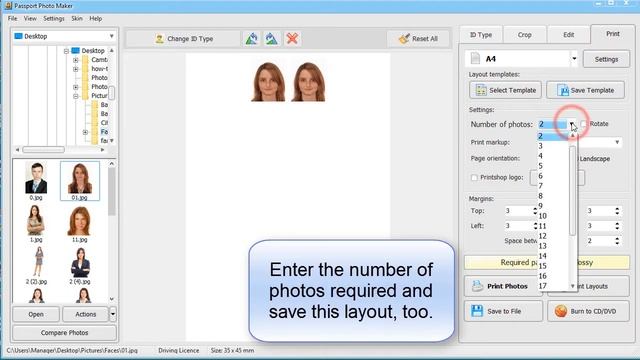This screenshot has height=360, width=640.
Task: Adjust the Space between stepper arrows
Action: [617, 241]
